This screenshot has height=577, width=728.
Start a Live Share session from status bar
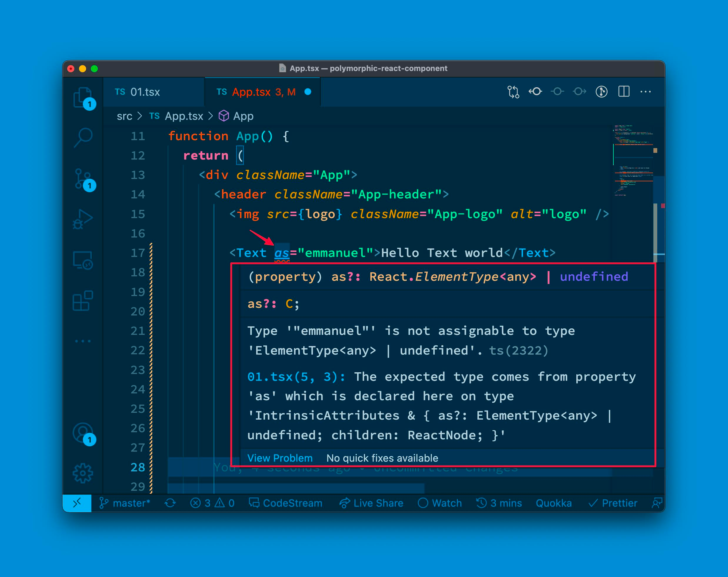click(371, 503)
